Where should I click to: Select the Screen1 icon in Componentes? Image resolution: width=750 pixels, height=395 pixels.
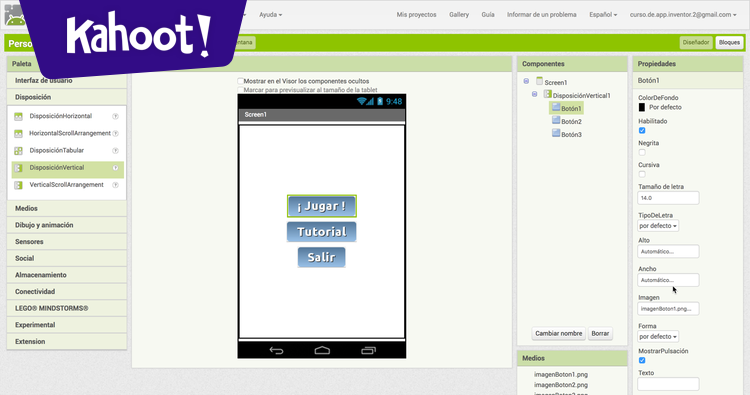540,81
